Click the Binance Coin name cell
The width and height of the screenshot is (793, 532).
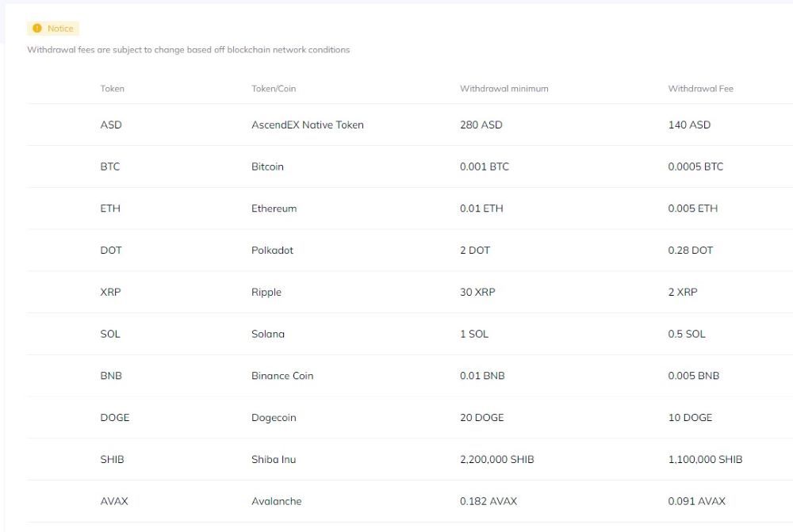282,376
